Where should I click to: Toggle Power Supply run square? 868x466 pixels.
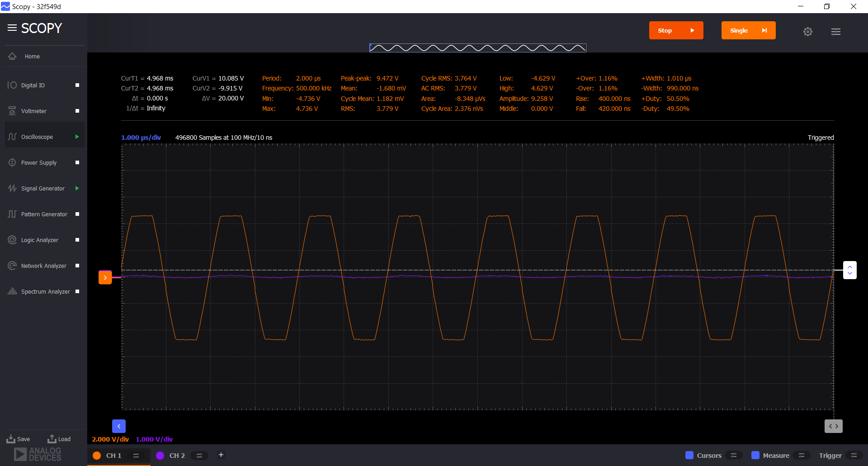pyautogui.click(x=77, y=162)
